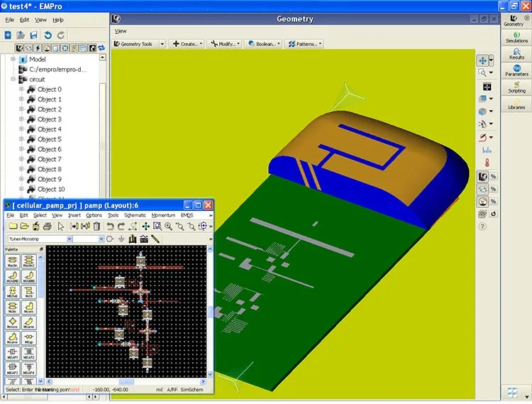Open the TLines-Microstrip palette dropdown

tap(40, 239)
